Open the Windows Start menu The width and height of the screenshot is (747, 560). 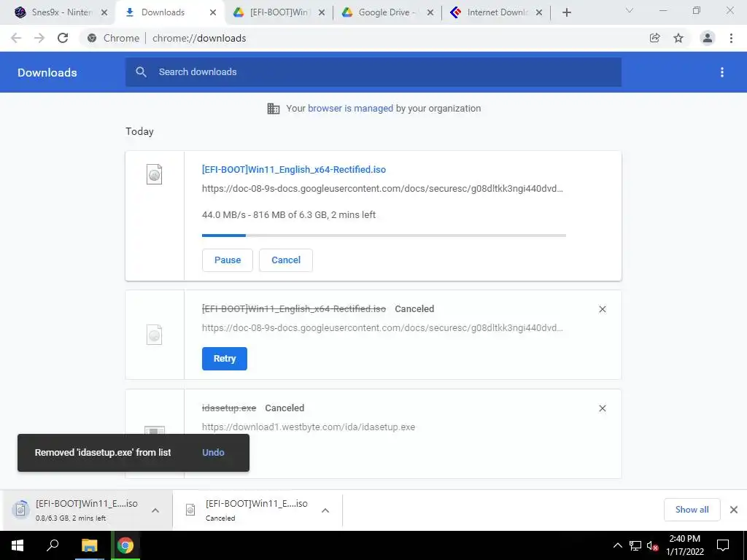coord(18,545)
